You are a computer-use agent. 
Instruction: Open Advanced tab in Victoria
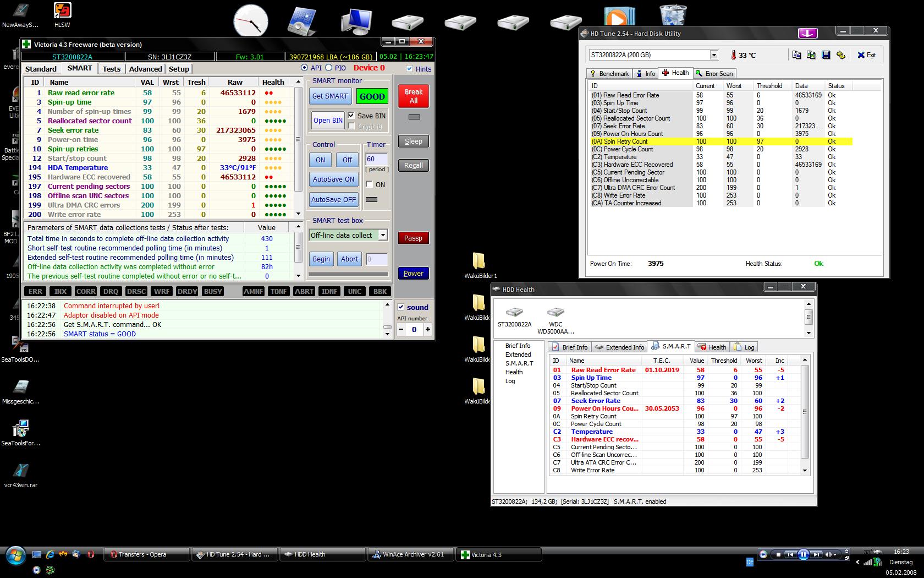(x=145, y=69)
